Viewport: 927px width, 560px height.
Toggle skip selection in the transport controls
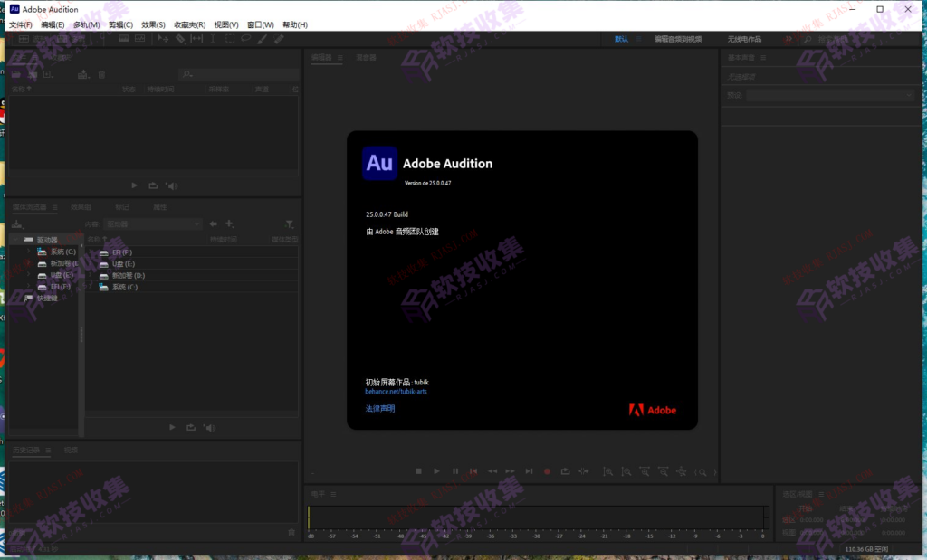tap(583, 471)
